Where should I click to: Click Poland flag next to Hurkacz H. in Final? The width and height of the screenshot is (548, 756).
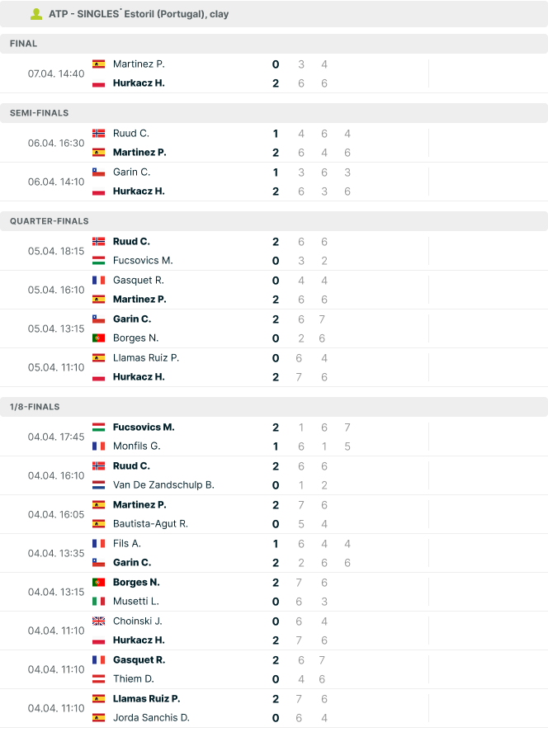click(99, 83)
